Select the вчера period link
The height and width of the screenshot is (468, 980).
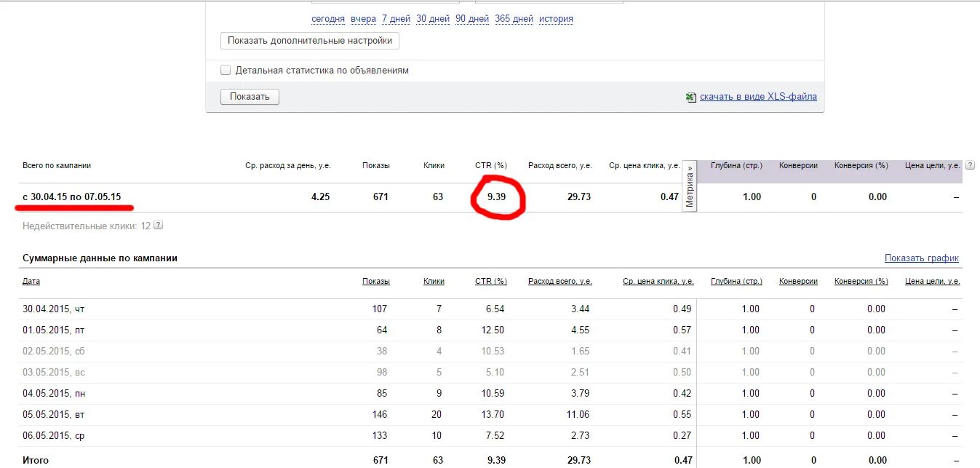pos(363,19)
